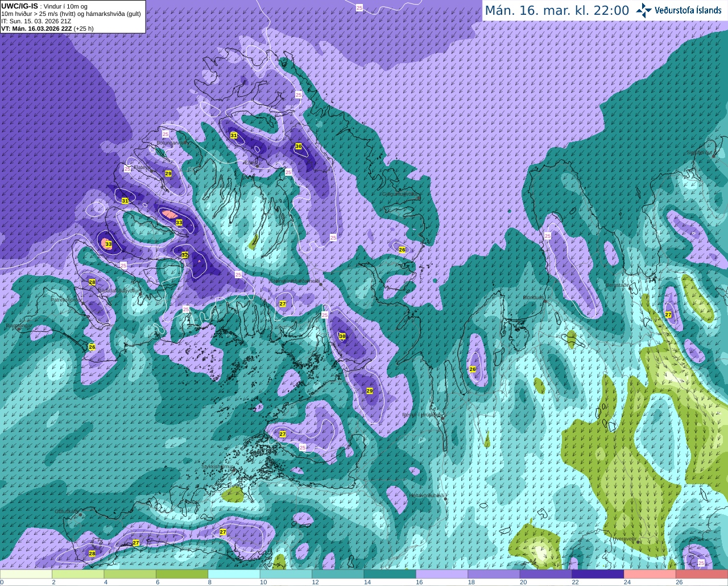Click the 0–2 m/s pale yellow legend swatch
The image size is (728, 586).
(26, 574)
